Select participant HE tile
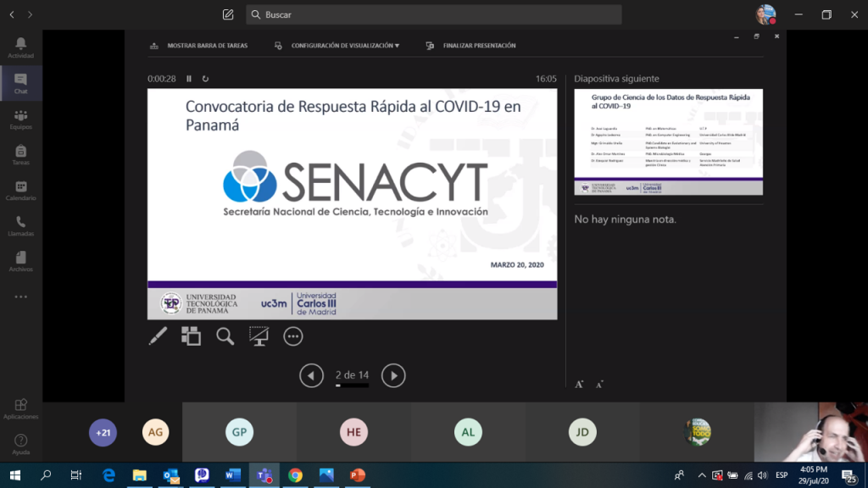The height and width of the screenshot is (488, 868). (x=353, y=432)
